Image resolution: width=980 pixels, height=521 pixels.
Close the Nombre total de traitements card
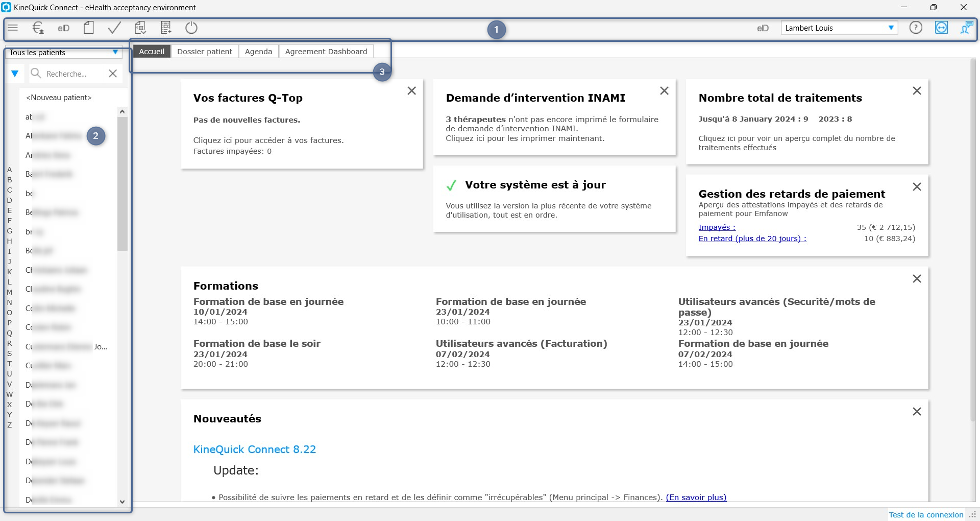pyautogui.click(x=917, y=90)
